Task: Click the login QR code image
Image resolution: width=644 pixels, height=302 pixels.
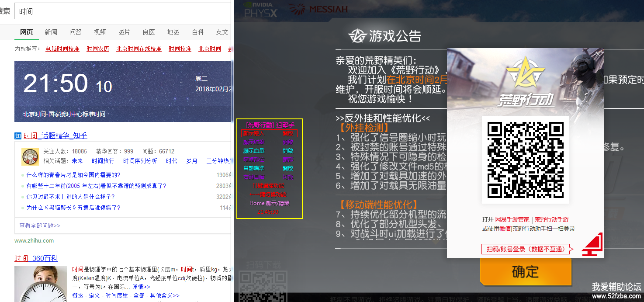Action: point(526,160)
